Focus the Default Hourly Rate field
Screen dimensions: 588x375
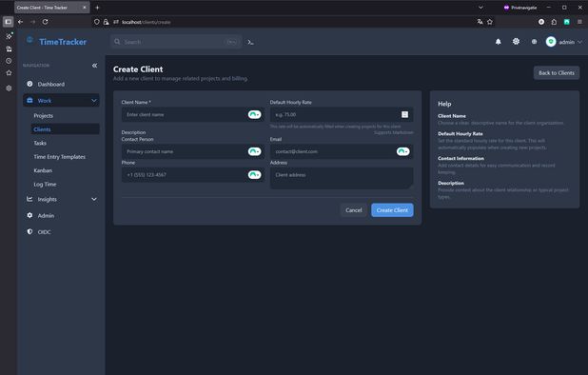[x=342, y=114]
